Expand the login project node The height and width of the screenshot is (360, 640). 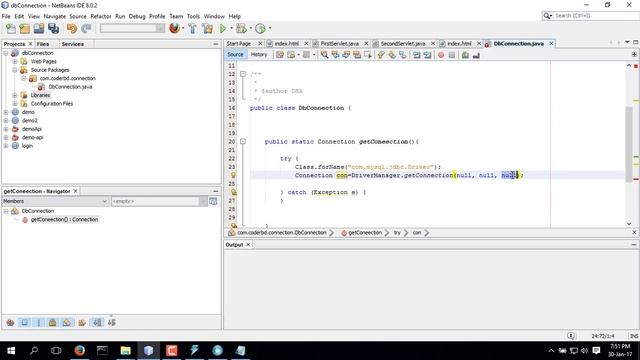(6, 146)
